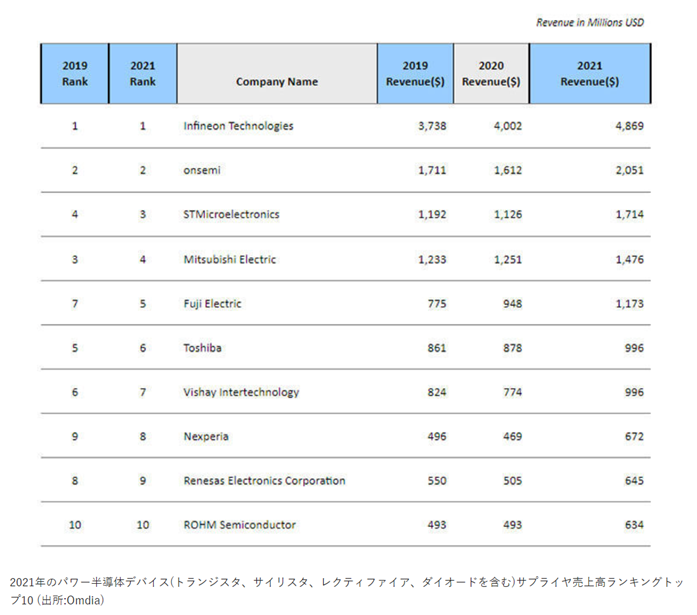Select 'Infineon Technologies' company cell
Viewport: 697px width, 615px height.
(x=238, y=126)
